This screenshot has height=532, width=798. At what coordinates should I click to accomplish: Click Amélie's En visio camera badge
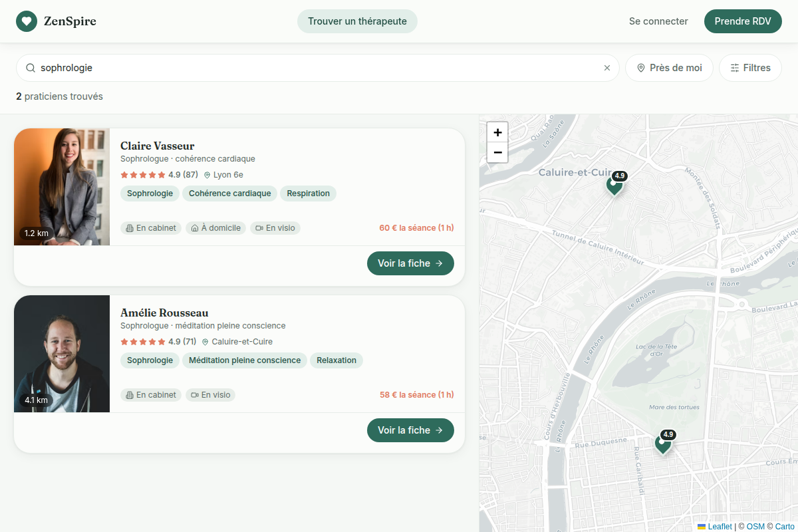(x=211, y=395)
